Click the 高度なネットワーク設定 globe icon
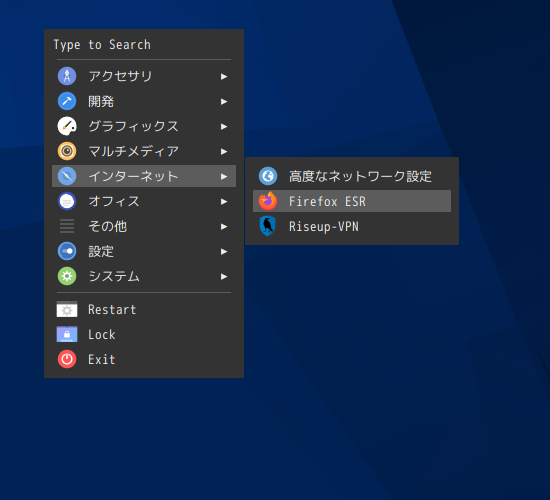Viewport: 550px width, 500px height. coord(268,176)
